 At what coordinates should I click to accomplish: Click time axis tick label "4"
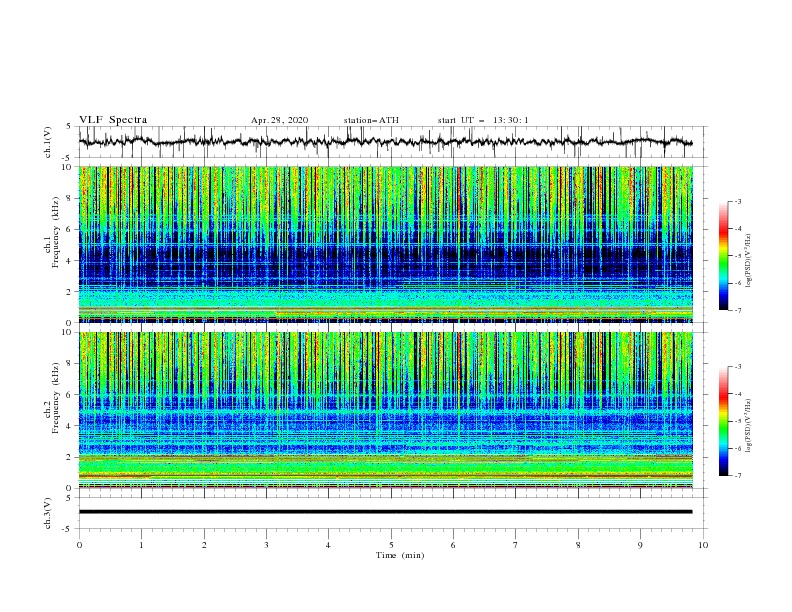tap(328, 545)
